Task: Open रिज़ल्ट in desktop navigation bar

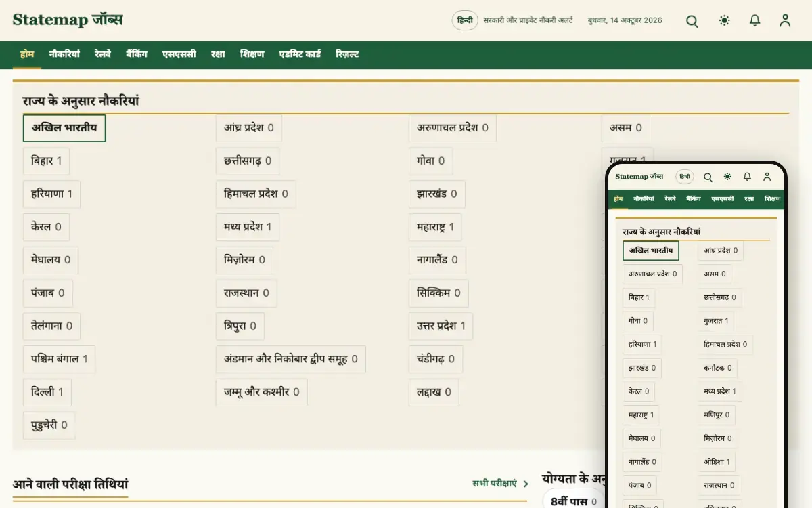Action: pos(347,54)
